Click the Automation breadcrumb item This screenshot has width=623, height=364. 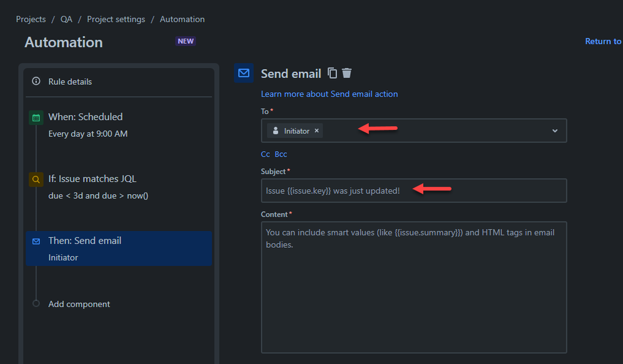[182, 19]
